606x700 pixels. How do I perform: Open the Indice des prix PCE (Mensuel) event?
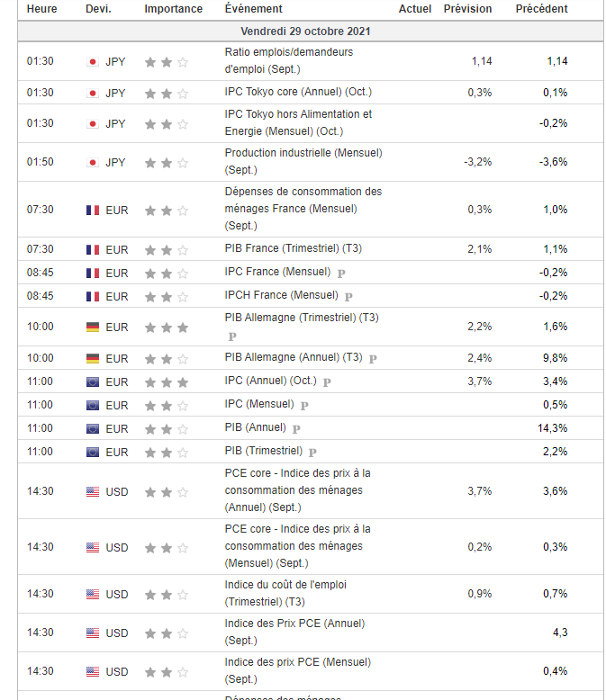[x=297, y=670]
